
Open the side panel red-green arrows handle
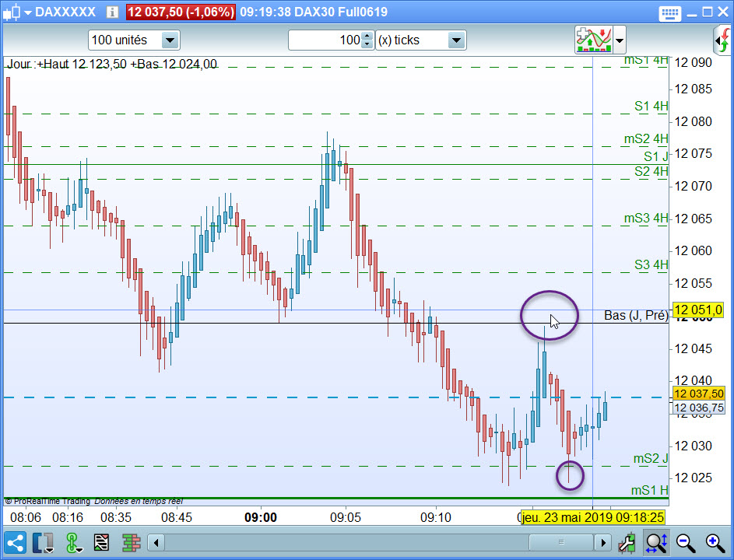coord(722,40)
